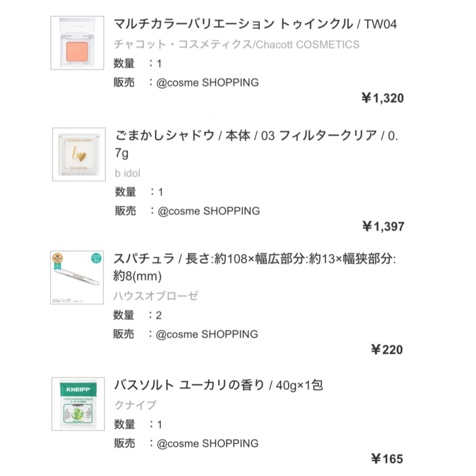Click the ¥1,320 price

(383, 98)
